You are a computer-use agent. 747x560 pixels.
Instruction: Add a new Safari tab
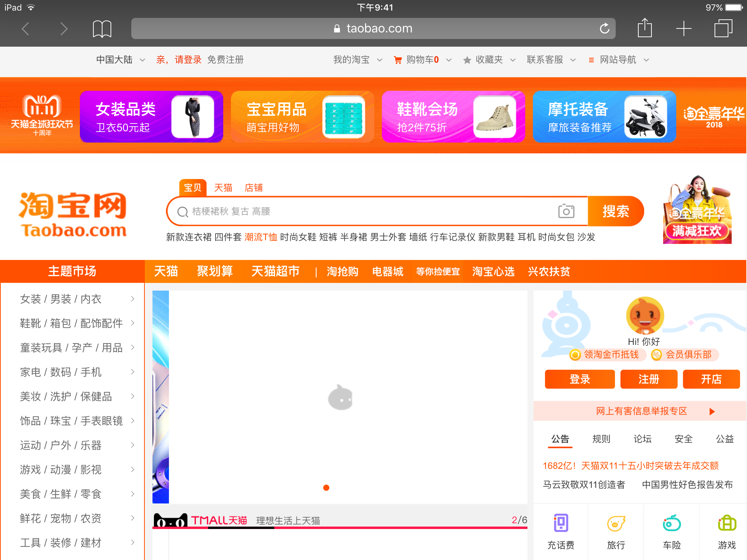pyautogui.click(x=684, y=28)
